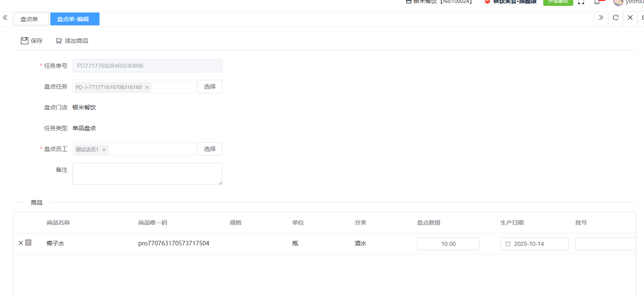Image resolution: width=644 pixels, height=297 pixels.
Task: Click the column icon beside 椰子水 row
Action: point(28,243)
